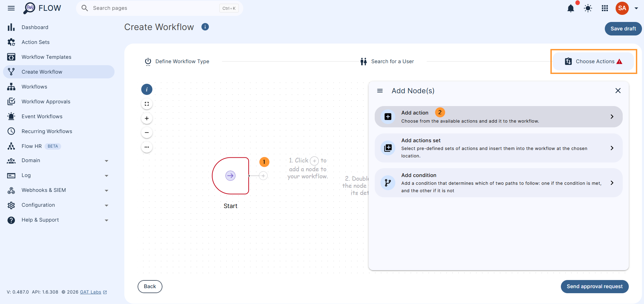Screen dimensions: 644x304
Task: Click the Add action chevron arrow
Action: pyautogui.click(x=612, y=117)
